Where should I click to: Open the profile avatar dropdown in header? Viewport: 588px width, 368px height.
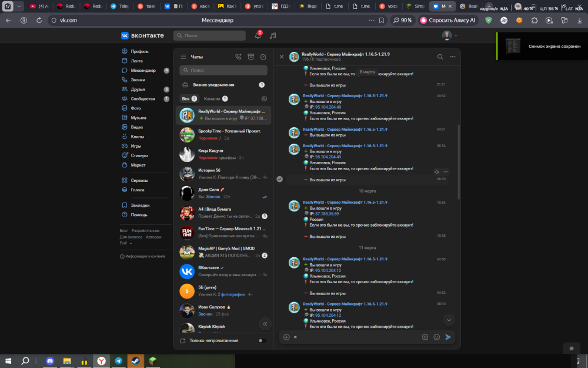449,35
